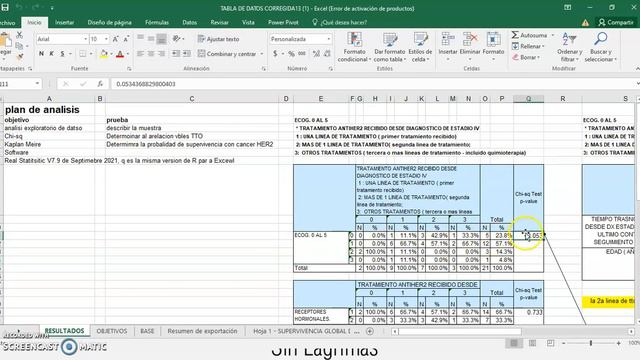Open the Name Box dropdown arrow
The width and height of the screenshot is (640, 360).
[x=37, y=84]
